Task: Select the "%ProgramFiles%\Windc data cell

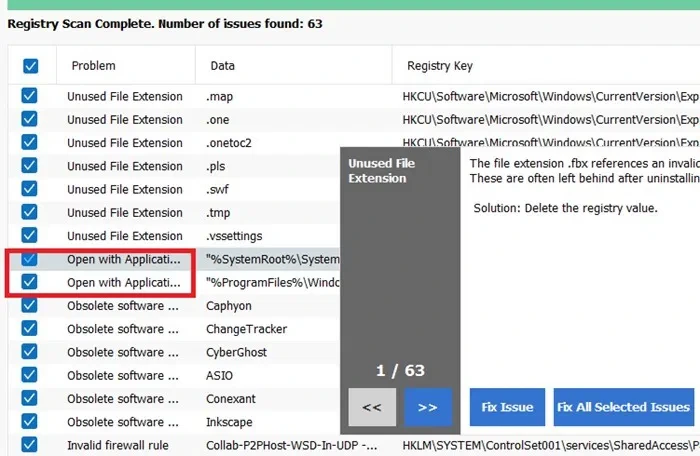Action: [272, 283]
